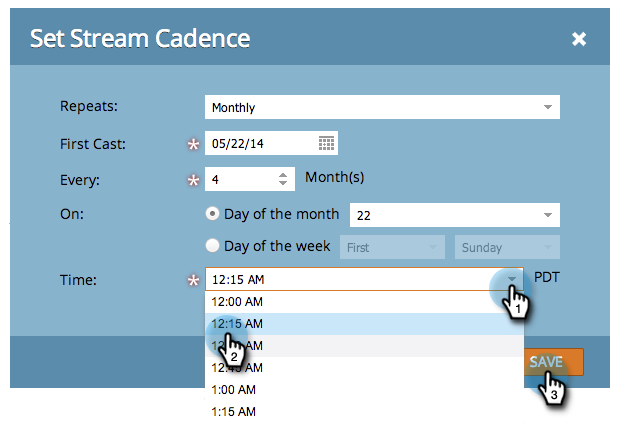Click the Time input field
Image resolution: width=620 pixels, height=424 pixels.
350,280
